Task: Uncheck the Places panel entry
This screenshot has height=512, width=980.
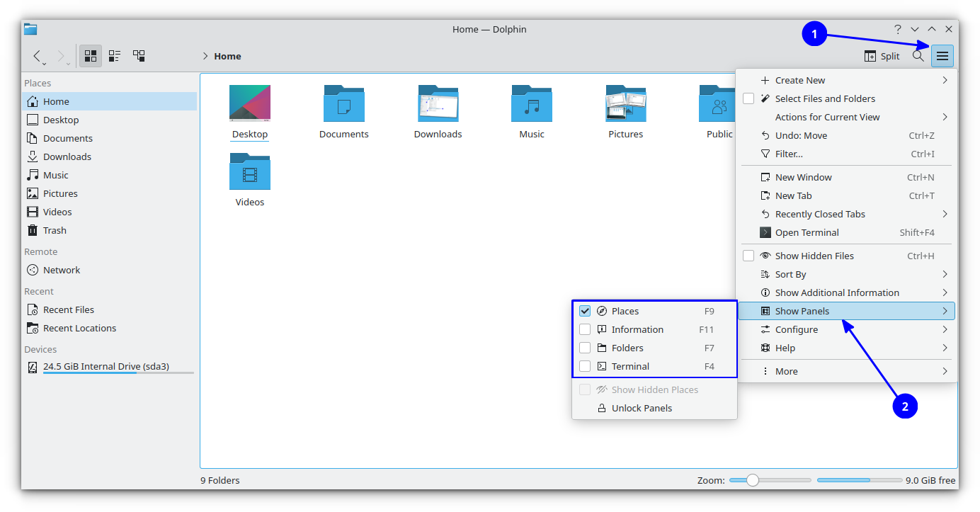Action: point(584,310)
